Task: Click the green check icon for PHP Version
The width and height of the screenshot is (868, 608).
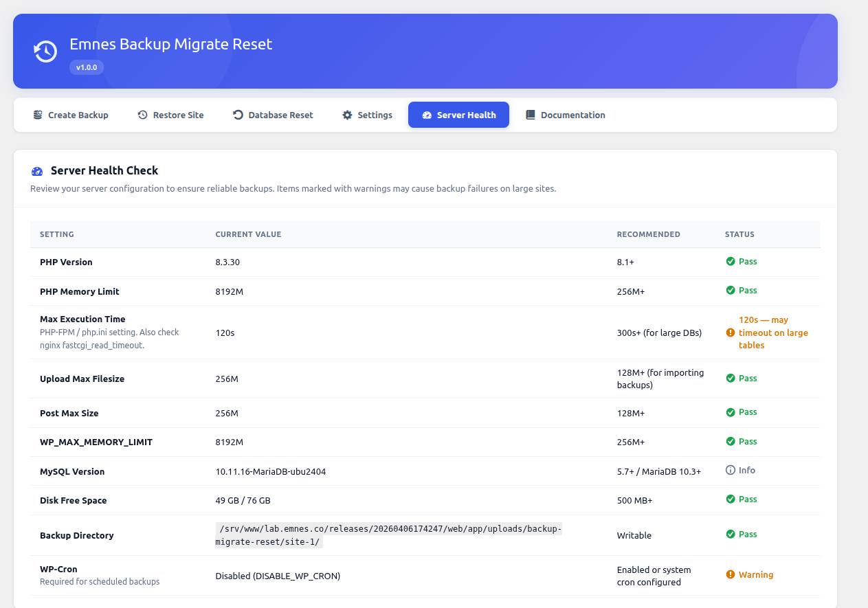Action: pyautogui.click(x=731, y=261)
